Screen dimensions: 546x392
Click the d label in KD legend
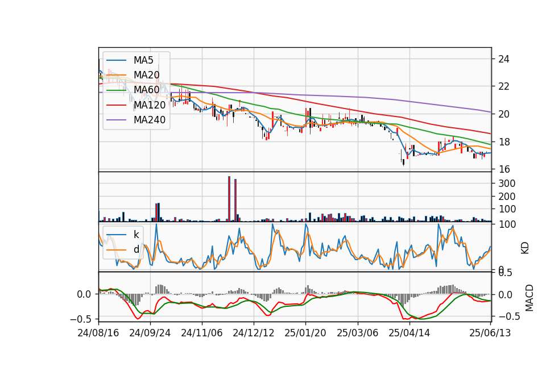click(136, 249)
